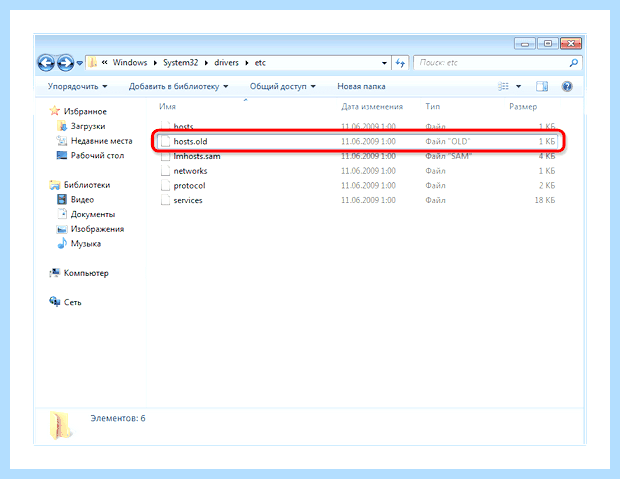
Task: Refresh the etc folder view
Action: [400, 63]
